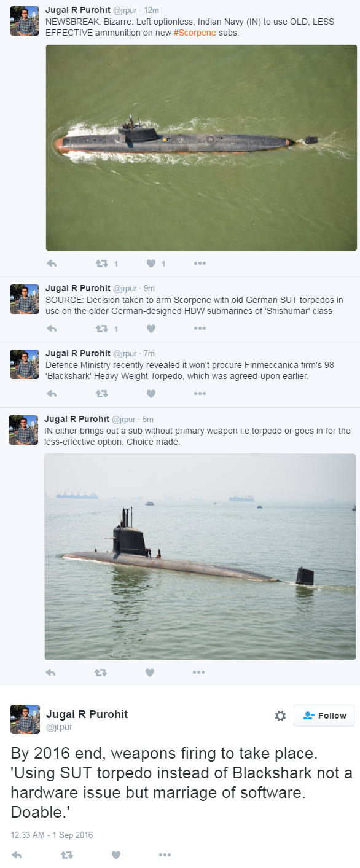Reply to the 'Choice made' tweet
The image size is (360, 868).
(x=50, y=673)
